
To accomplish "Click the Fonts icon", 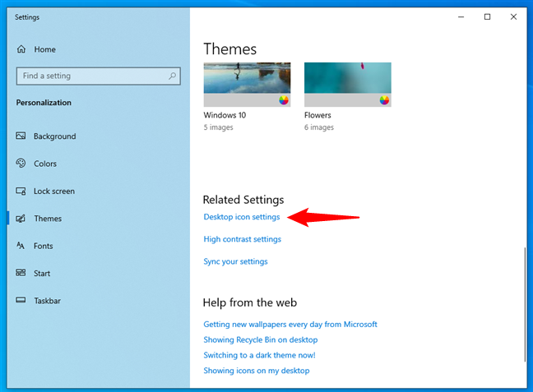I will point(21,246).
